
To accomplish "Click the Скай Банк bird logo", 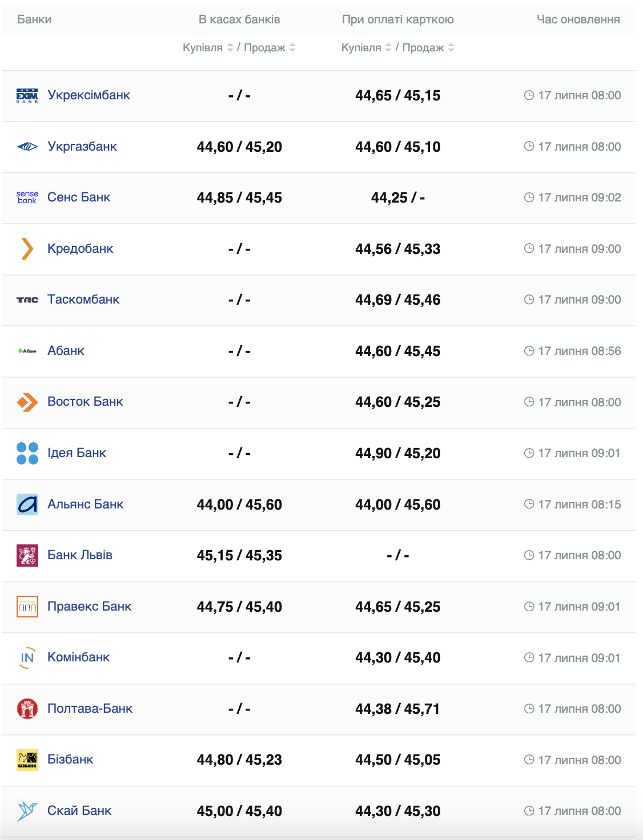I will click(27, 811).
